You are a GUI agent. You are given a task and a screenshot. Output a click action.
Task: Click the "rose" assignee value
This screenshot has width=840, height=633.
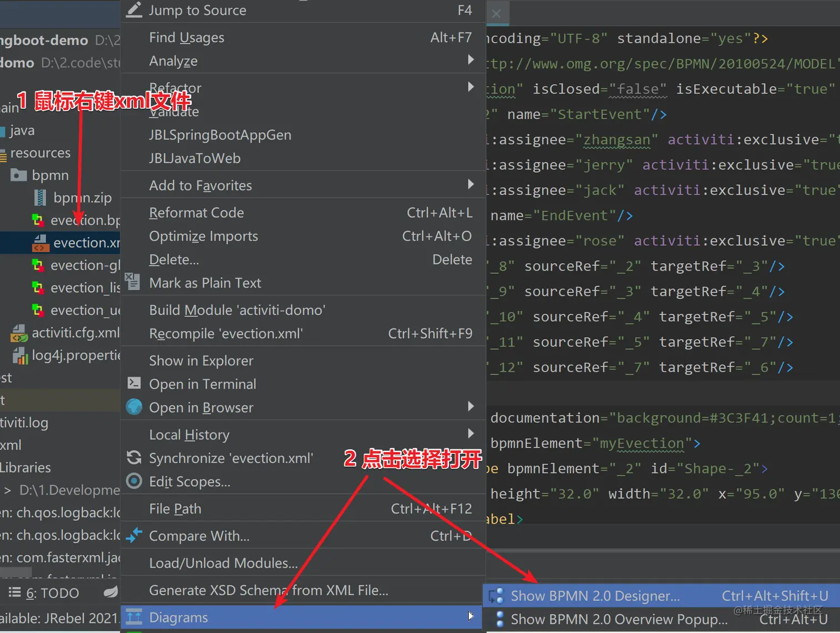[599, 241]
